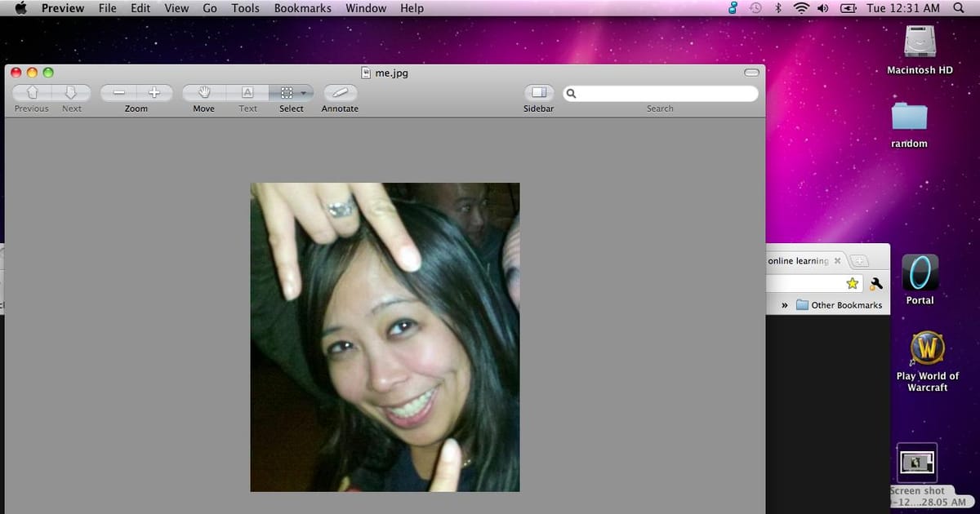
Task: Open the Tools menu
Action: point(245,8)
